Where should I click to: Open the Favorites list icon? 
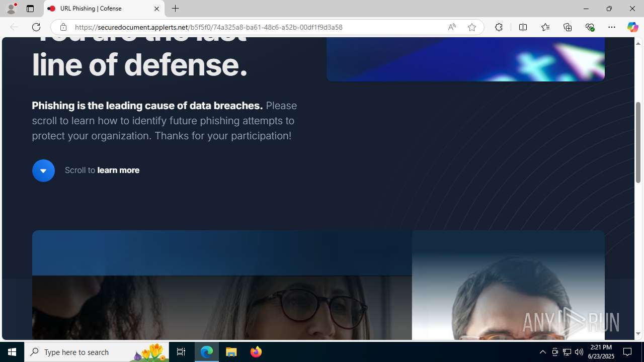[545, 27]
